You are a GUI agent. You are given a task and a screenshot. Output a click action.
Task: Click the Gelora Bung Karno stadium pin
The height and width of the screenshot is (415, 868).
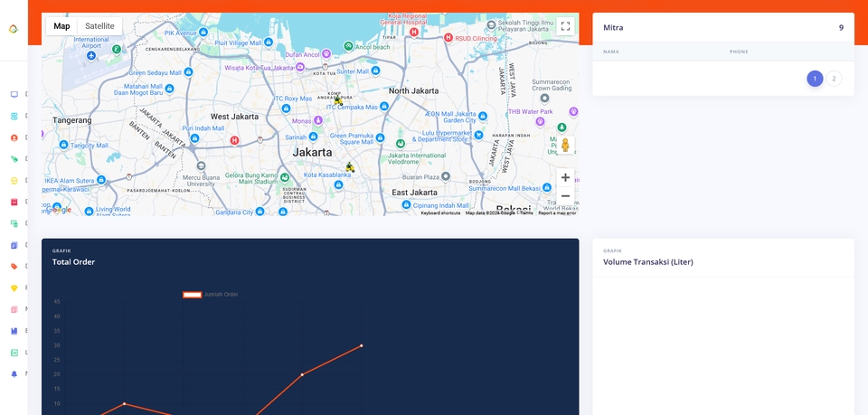[x=285, y=177]
